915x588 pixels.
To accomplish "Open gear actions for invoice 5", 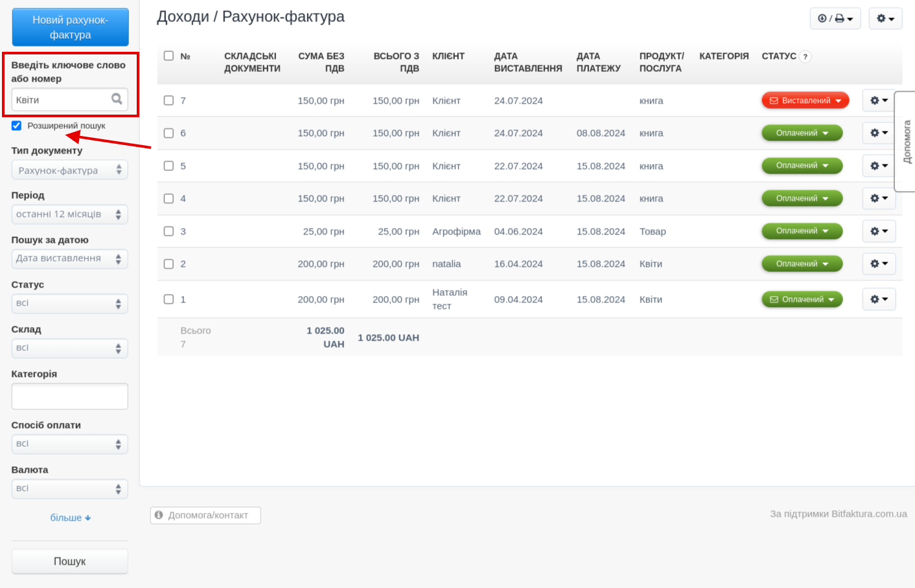I will 878,166.
